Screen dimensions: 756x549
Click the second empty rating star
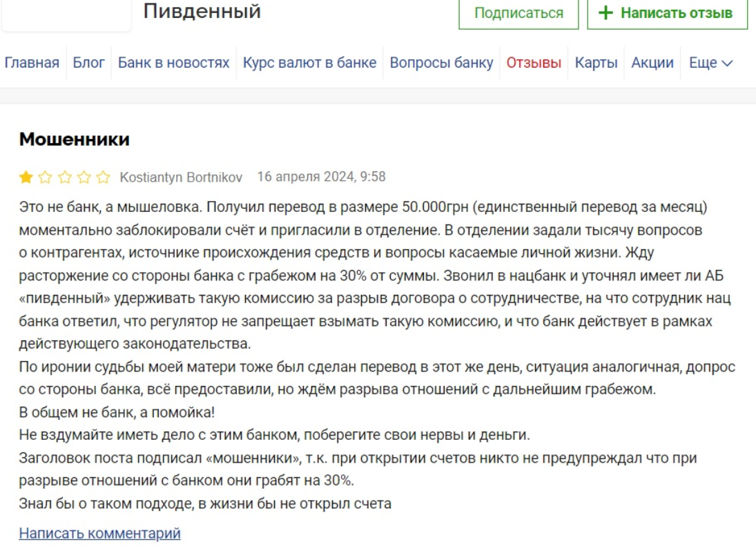point(45,177)
